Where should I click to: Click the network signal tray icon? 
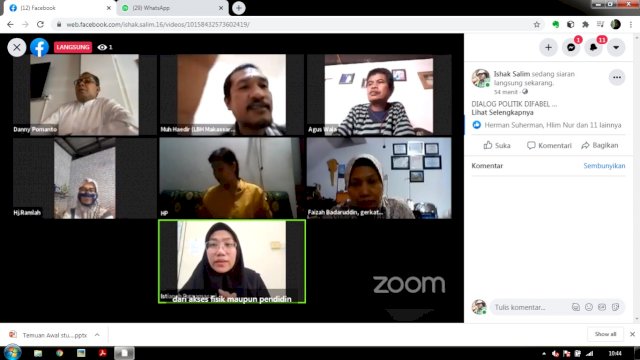pyautogui.click(x=590, y=353)
